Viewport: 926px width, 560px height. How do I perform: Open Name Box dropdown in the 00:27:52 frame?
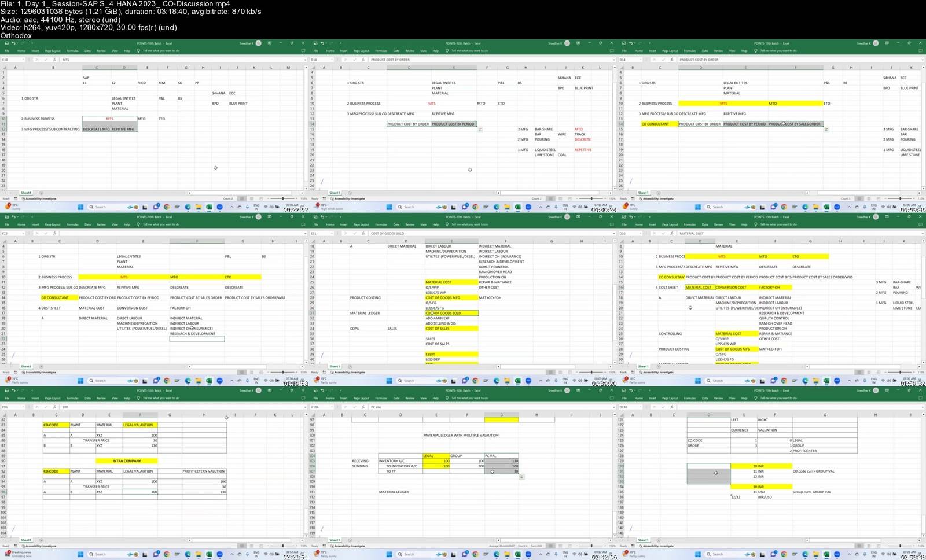pyautogui.click(x=23, y=60)
